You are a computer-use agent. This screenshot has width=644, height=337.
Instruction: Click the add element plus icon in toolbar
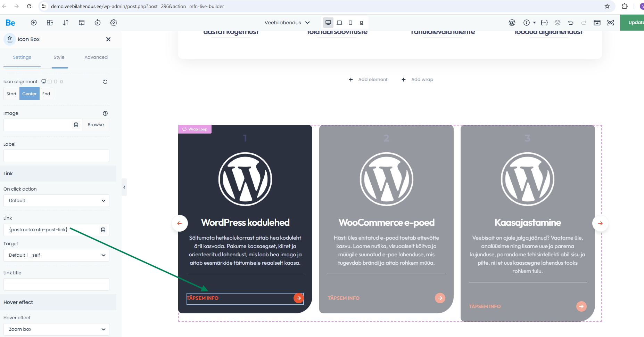(x=34, y=23)
